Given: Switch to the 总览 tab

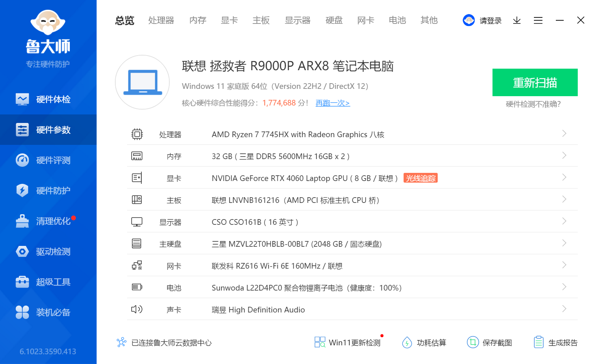Looking at the screenshot, I should coord(125,20).
